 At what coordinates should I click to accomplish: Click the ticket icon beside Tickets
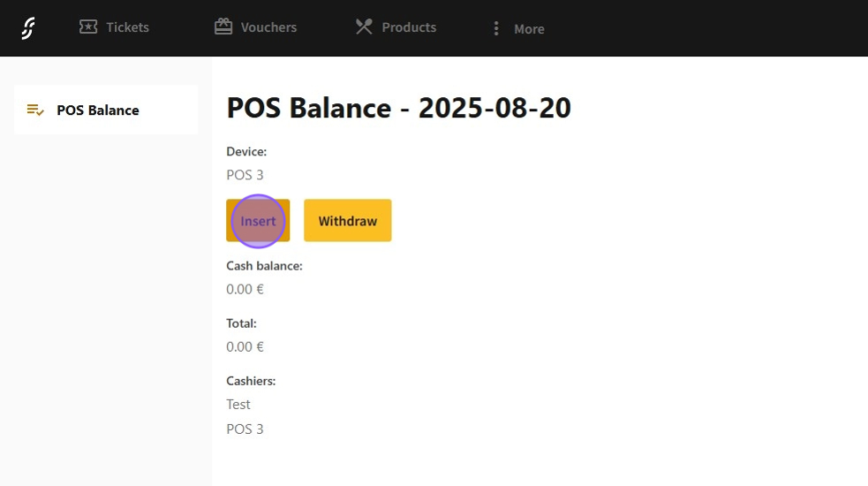(x=88, y=27)
